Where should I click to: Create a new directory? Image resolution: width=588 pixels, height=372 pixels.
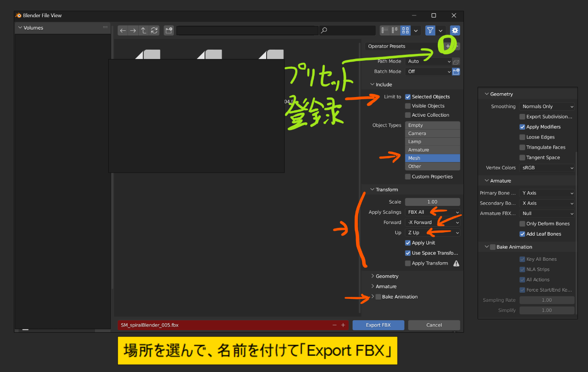169,30
